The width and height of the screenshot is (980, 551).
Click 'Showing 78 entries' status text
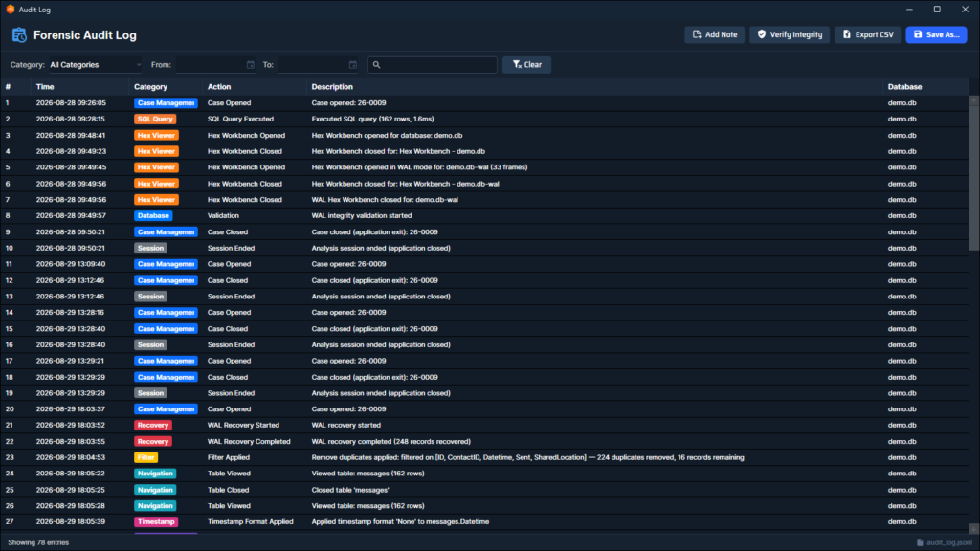coord(38,542)
